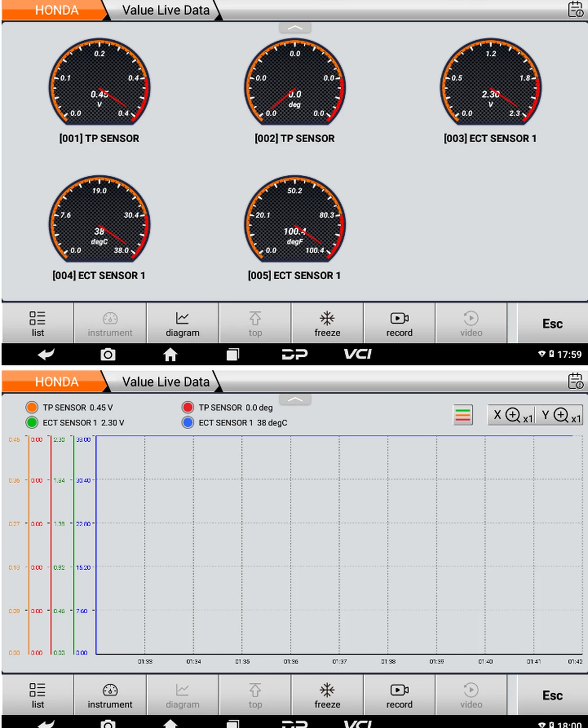Take a screenshot with camera icon

[x=108, y=354]
